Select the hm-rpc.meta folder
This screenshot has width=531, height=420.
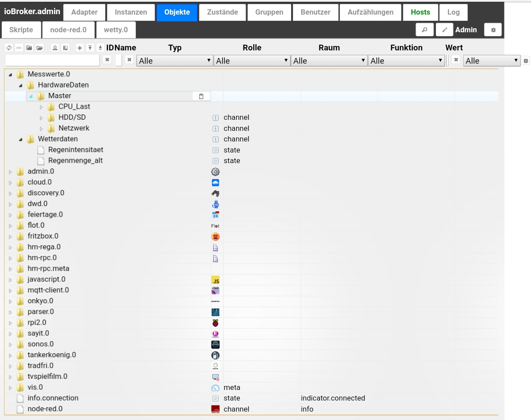tap(48, 269)
